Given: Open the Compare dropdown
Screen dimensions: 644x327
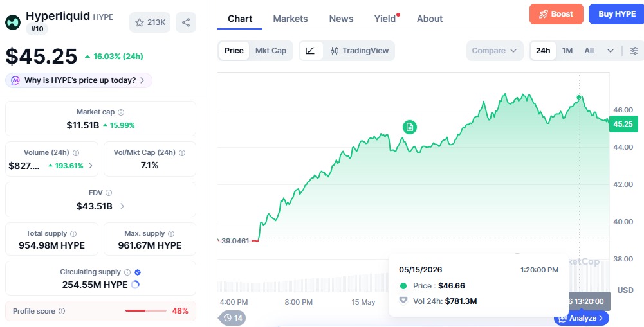Looking at the screenshot, I should click(495, 51).
